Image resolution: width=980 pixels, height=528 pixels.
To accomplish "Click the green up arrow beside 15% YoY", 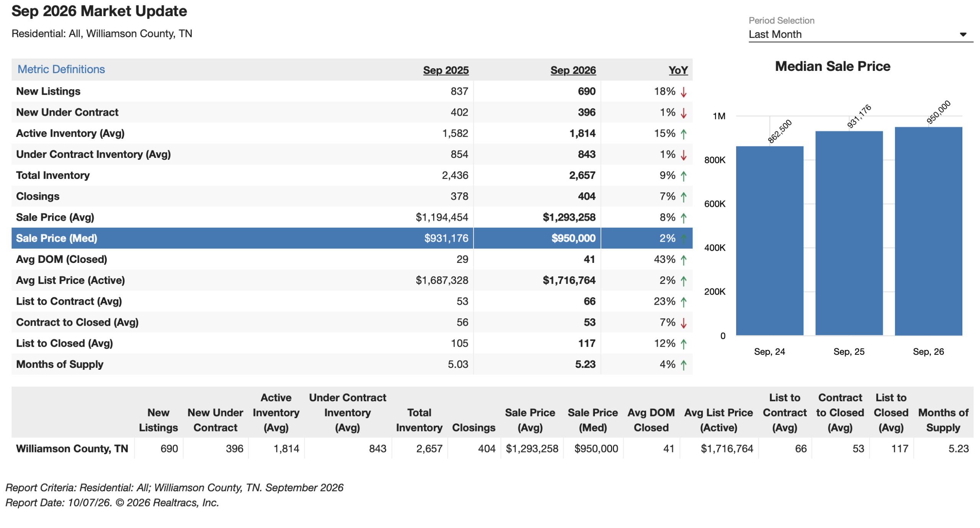I will tap(683, 134).
